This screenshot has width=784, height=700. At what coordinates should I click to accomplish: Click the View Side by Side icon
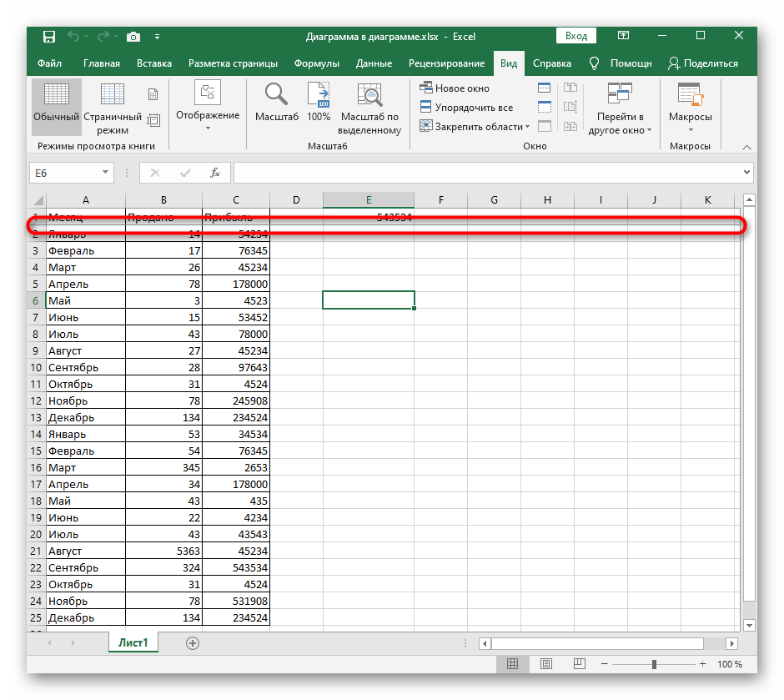570,88
